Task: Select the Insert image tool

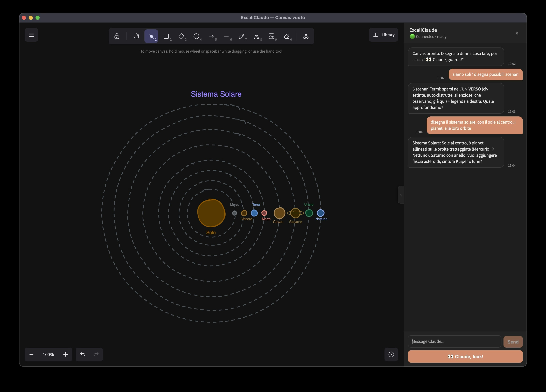Action: (x=271, y=36)
